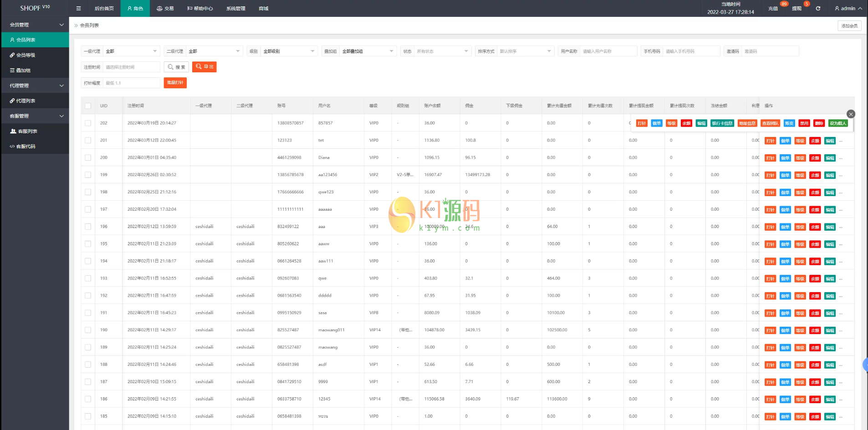
Task: Open 客服代码 in the sidebar
Action: (26, 147)
